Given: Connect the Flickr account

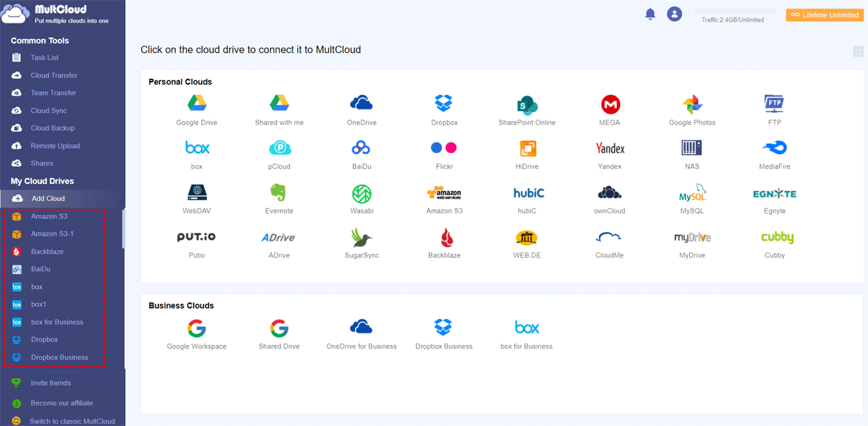Looking at the screenshot, I should pyautogui.click(x=444, y=155).
